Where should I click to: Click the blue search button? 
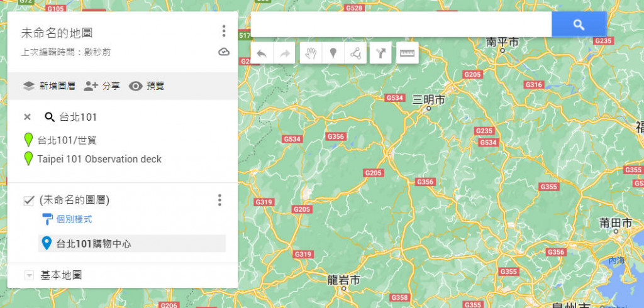click(579, 25)
